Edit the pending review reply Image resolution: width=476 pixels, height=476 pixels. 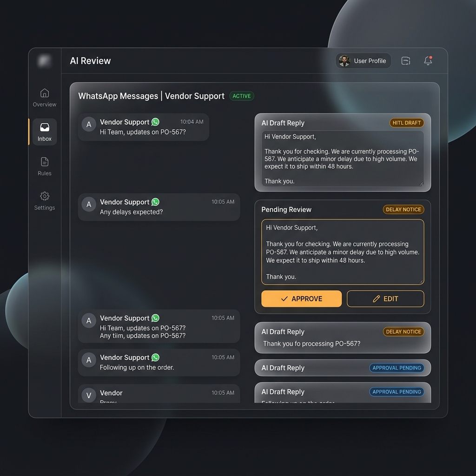[x=385, y=299]
